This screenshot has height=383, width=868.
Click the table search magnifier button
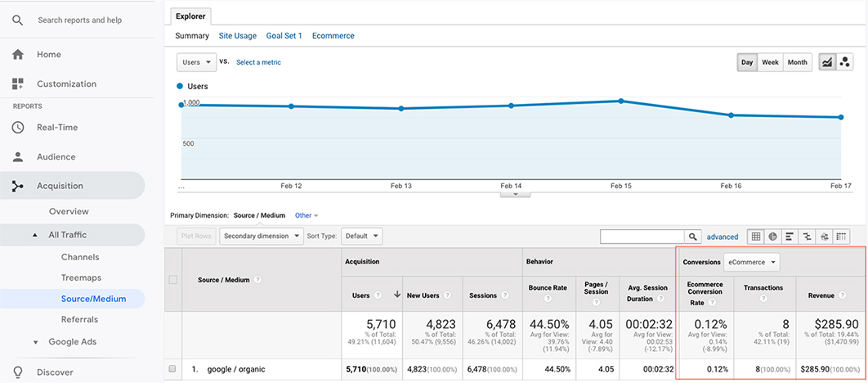click(x=693, y=237)
